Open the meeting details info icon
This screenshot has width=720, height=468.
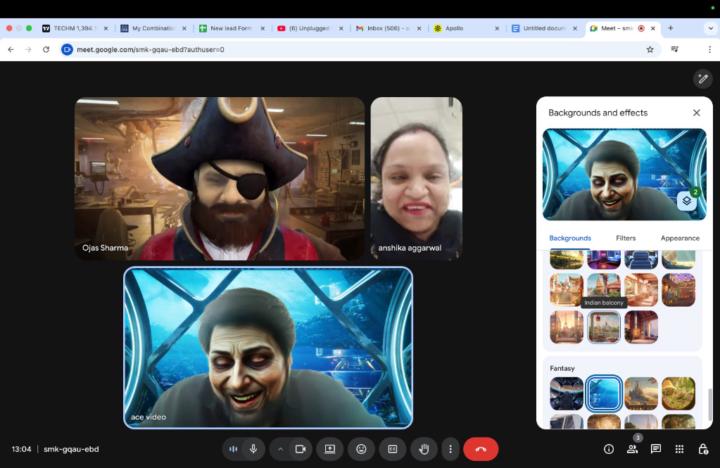tap(608, 449)
